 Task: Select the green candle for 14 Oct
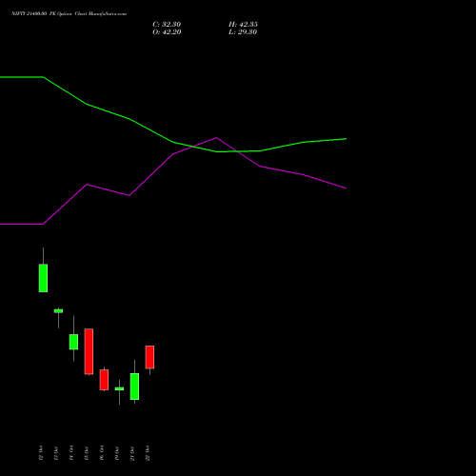tap(73, 342)
